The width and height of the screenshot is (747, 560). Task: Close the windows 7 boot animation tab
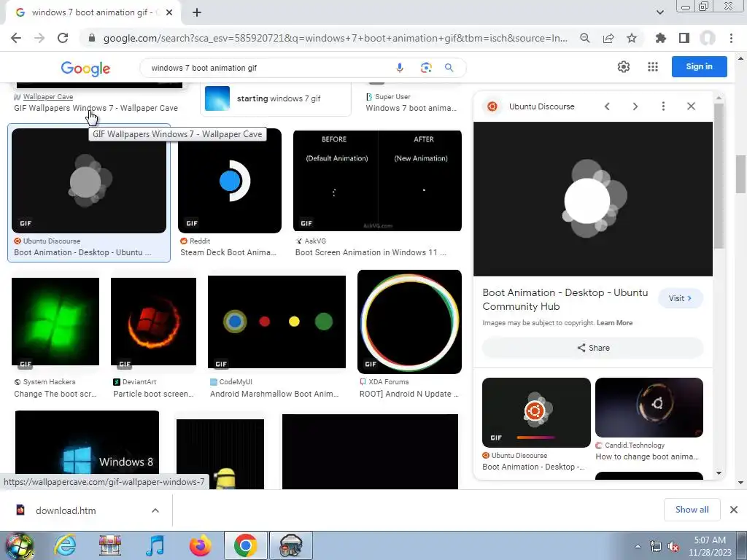pyautogui.click(x=169, y=12)
